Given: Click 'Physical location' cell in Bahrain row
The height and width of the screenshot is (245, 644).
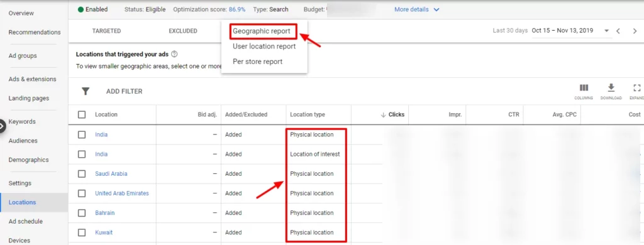Looking at the screenshot, I should click(312, 213).
